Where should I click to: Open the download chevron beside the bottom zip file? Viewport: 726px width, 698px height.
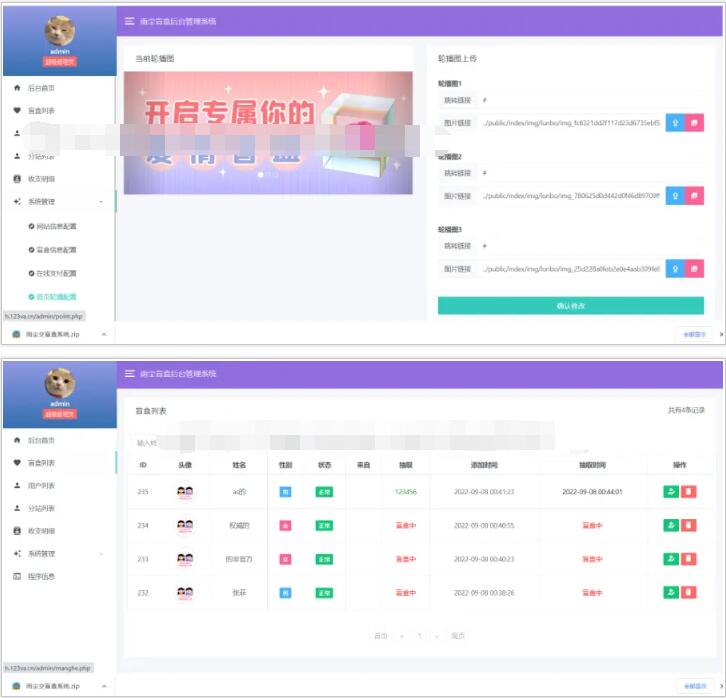(x=104, y=686)
